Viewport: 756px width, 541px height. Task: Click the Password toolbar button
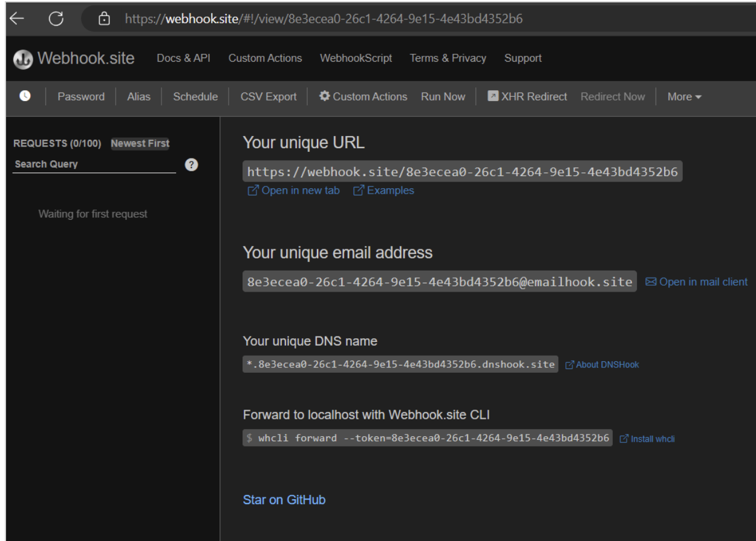81,97
